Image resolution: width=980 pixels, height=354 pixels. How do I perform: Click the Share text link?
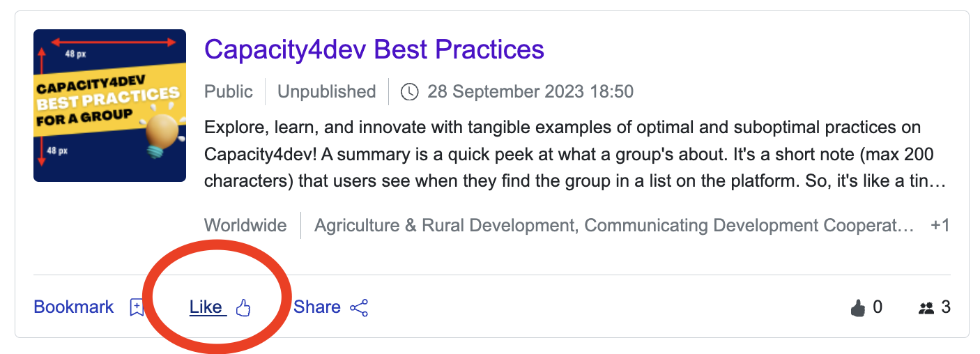point(317,307)
